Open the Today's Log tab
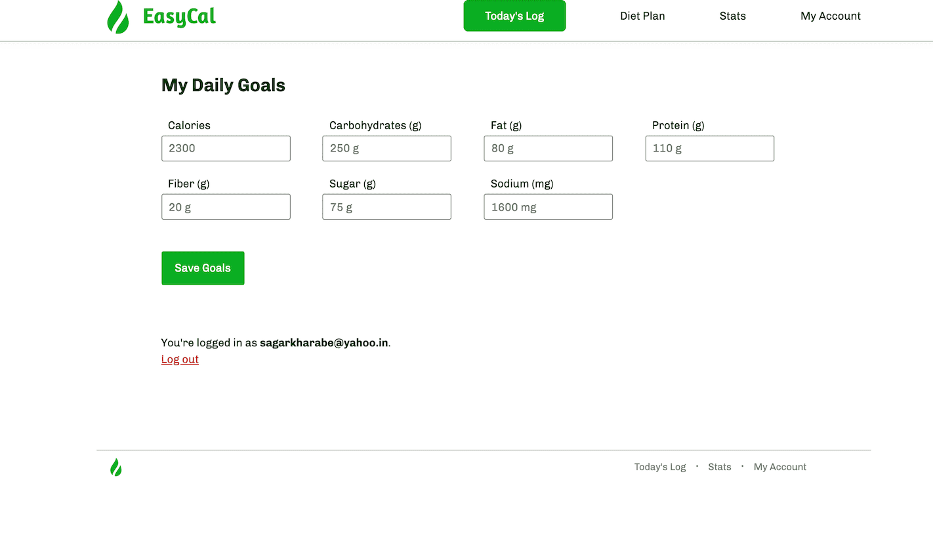This screenshot has height=560, width=933. pyautogui.click(x=514, y=16)
